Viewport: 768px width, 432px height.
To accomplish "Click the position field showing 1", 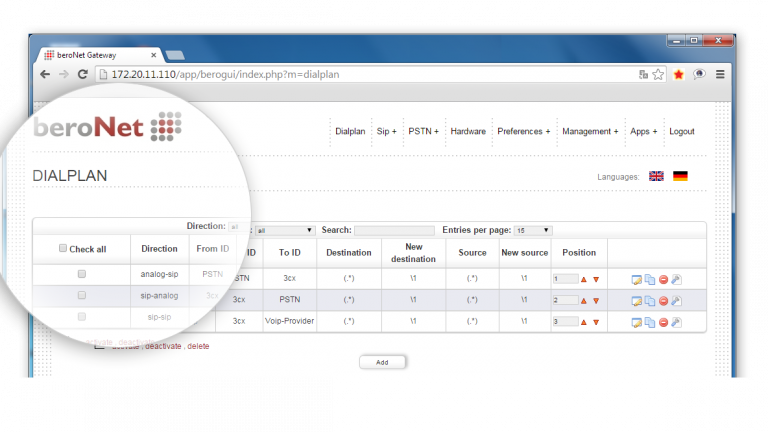I will 565,279.
